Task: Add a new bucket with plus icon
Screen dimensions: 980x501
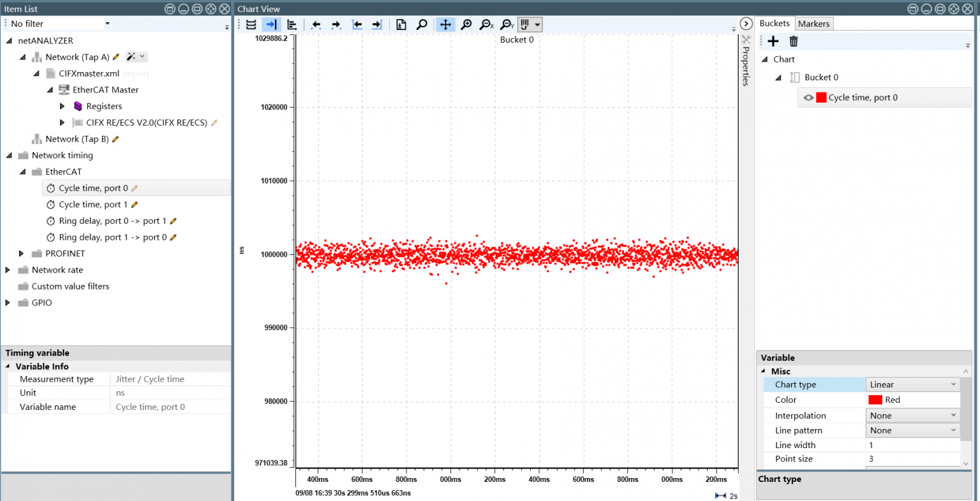Action: [773, 41]
